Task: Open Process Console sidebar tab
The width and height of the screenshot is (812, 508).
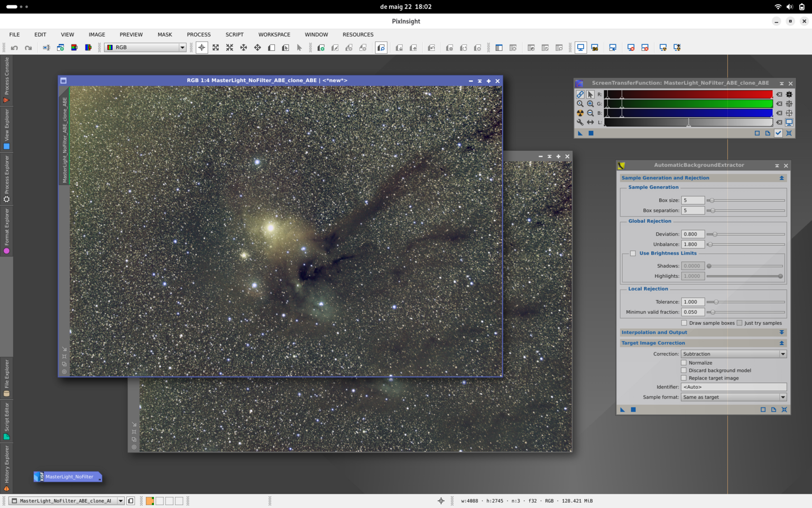Action: tap(6, 80)
